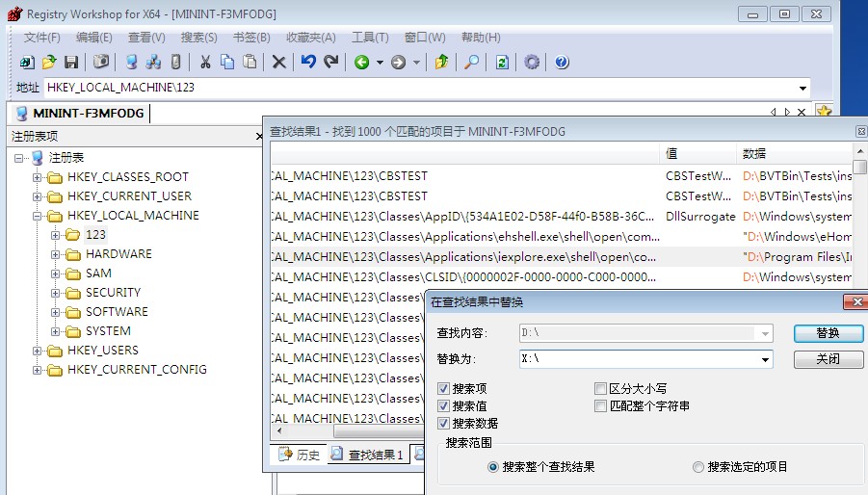Click the results horizontal scrollbar left arrow
This screenshot has width=868, height=495.
[279, 430]
